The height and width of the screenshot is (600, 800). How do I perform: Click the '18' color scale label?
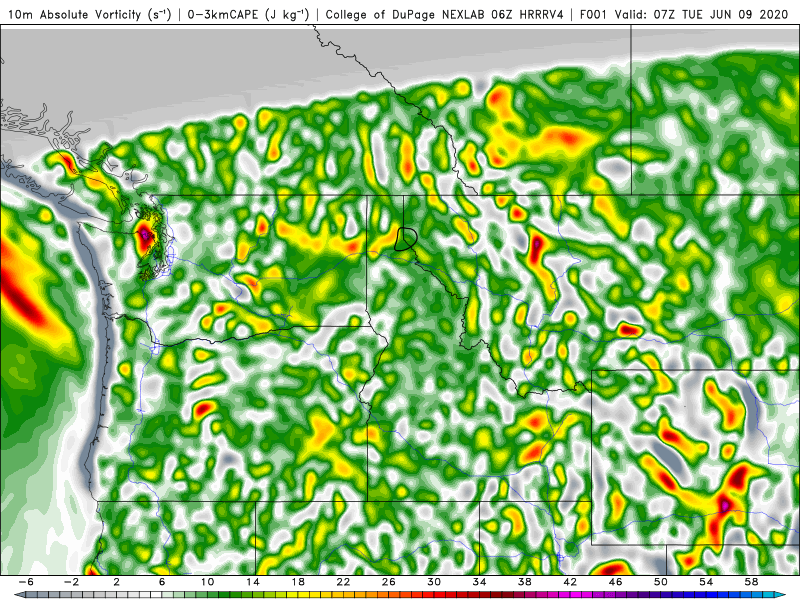click(298, 582)
